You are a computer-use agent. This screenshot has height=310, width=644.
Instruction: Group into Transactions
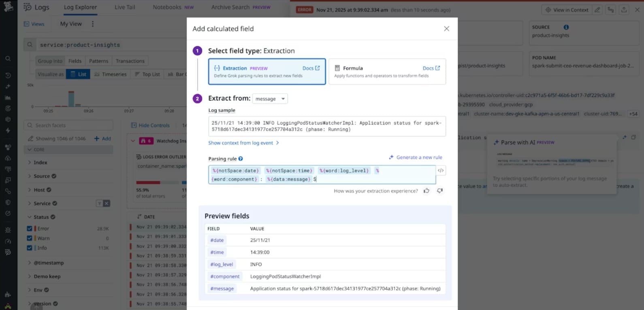(130, 61)
